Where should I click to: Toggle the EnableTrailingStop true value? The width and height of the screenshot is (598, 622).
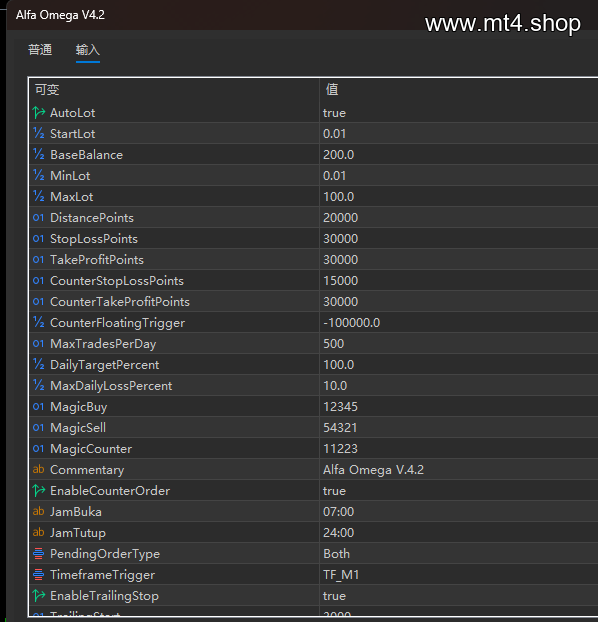click(459, 595)
